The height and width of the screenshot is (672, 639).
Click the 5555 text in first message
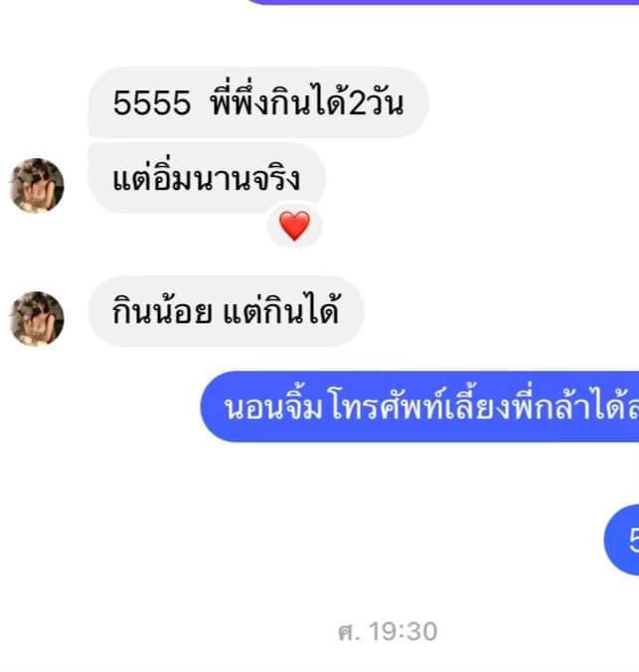point(151,103)
